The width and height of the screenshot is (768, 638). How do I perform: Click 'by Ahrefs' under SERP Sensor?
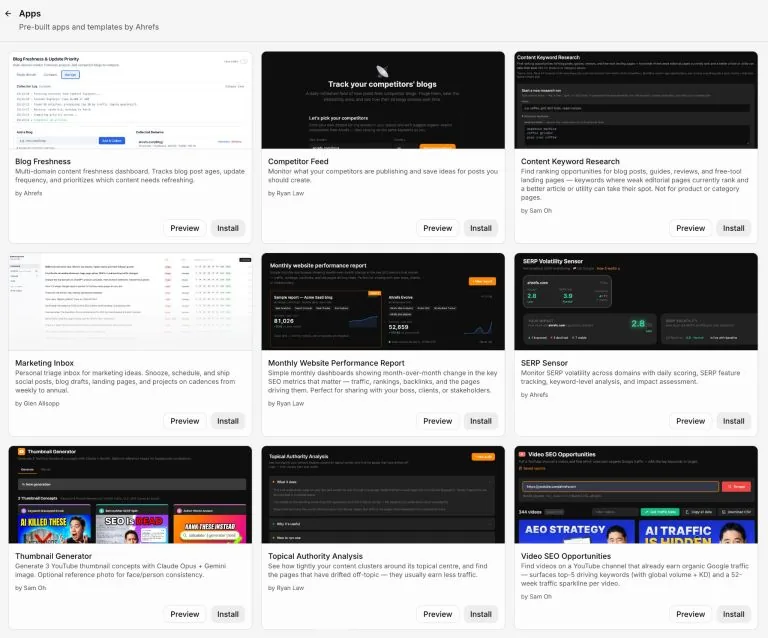(x=534, y=395)
